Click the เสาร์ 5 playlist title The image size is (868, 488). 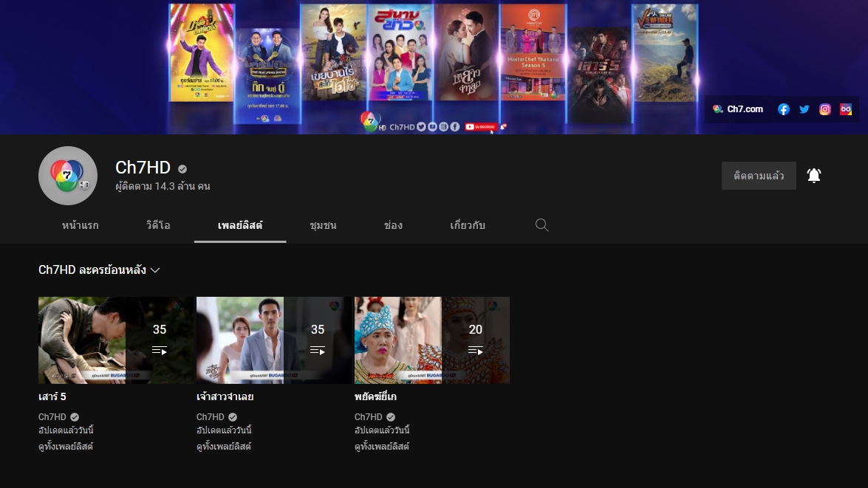coord(52,396)
